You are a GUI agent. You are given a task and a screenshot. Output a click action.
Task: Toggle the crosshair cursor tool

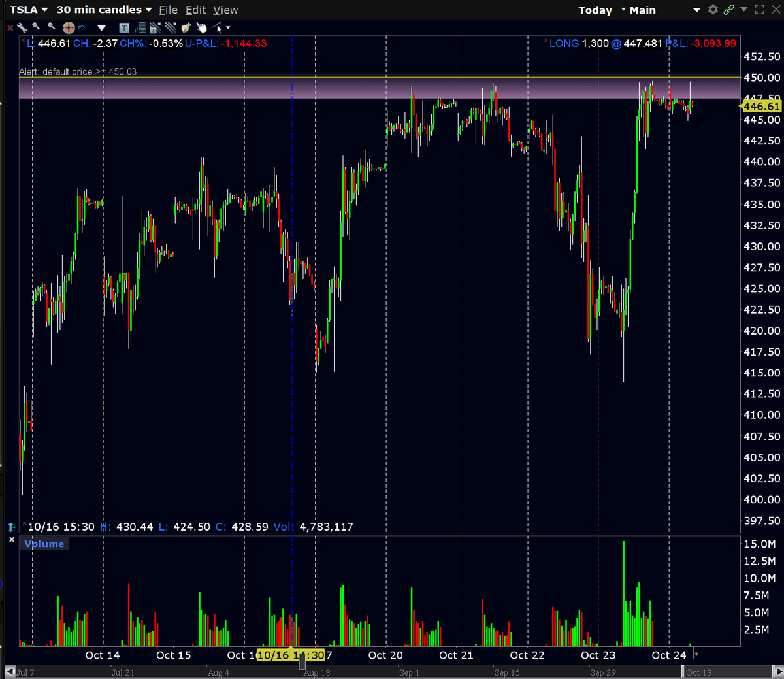(x=69, y=27)
